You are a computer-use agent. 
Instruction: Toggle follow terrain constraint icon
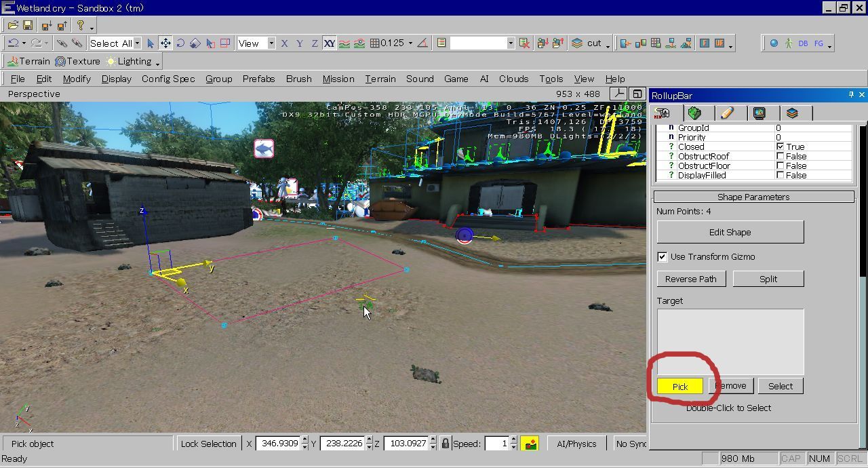pyautogui.click(x=344, y=43)
